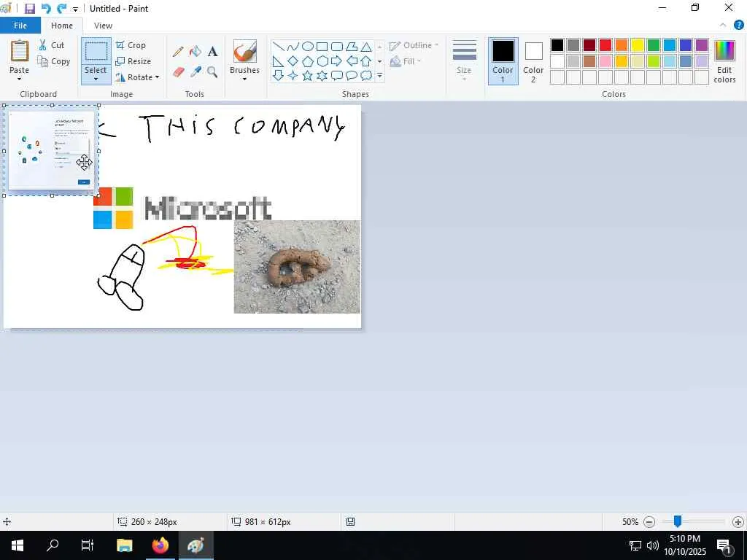Select the Pencil tool
Viewport: 747px width, 560px height.
178,52
